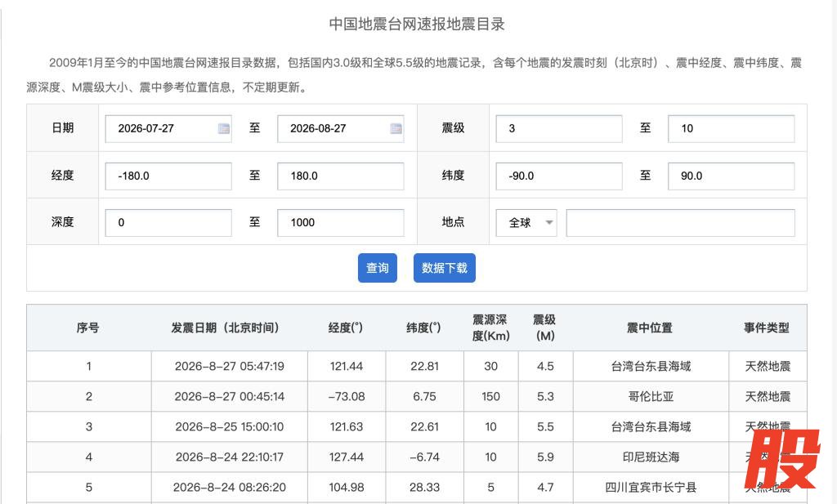The image size is (837, 504).
Task: Click 天然地震 type in row 1
Action: tap(768, 367)
